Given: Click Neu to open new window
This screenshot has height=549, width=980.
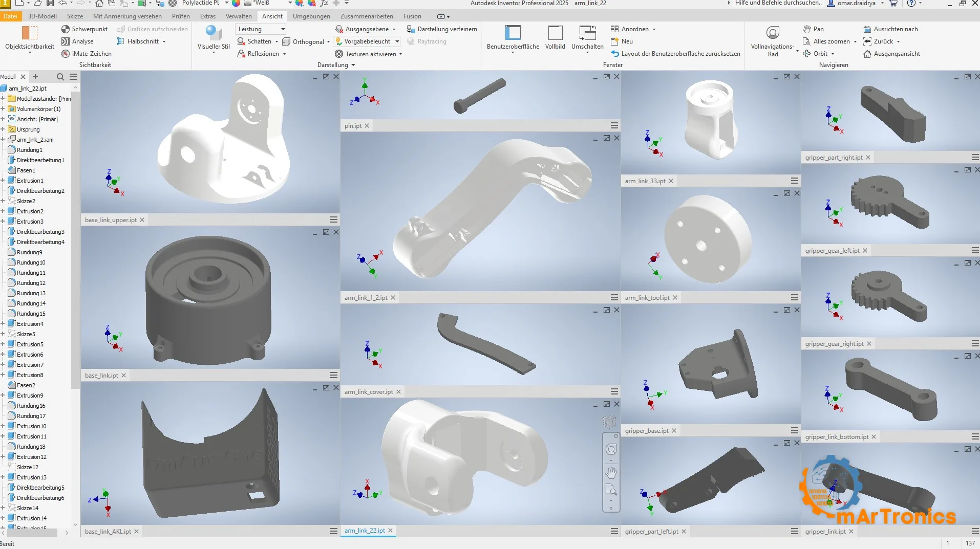Looking at the screenshot, I should (x=622, y=41).
